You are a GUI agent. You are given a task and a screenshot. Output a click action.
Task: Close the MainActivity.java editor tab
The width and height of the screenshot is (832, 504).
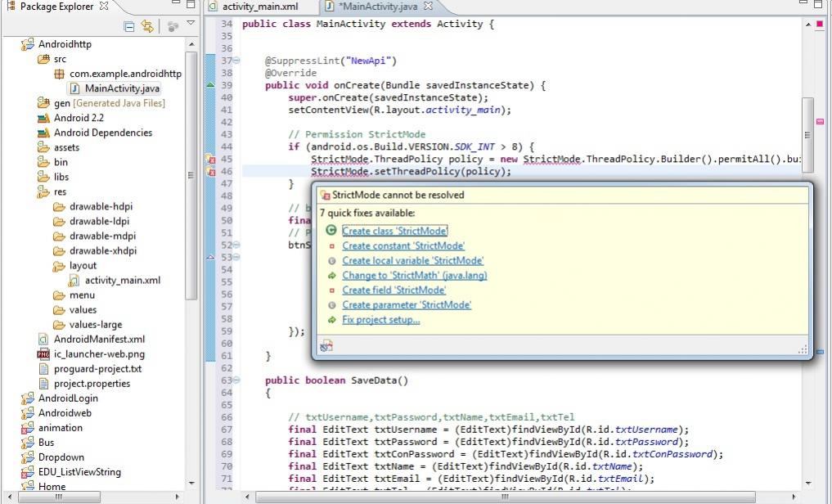pyautogui.click(x=428, y=6)
